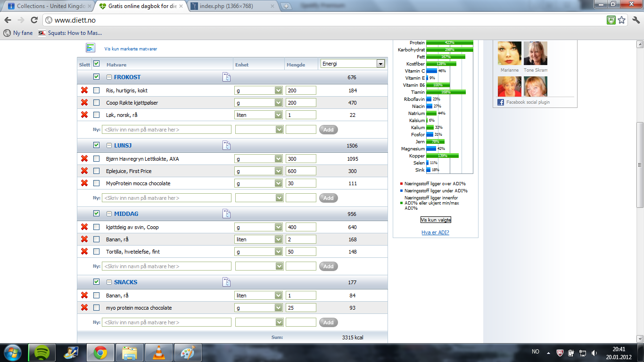Click Add button in the FROKOST section
The height and width of the screenshot is (362, 644).
[328, 130]
